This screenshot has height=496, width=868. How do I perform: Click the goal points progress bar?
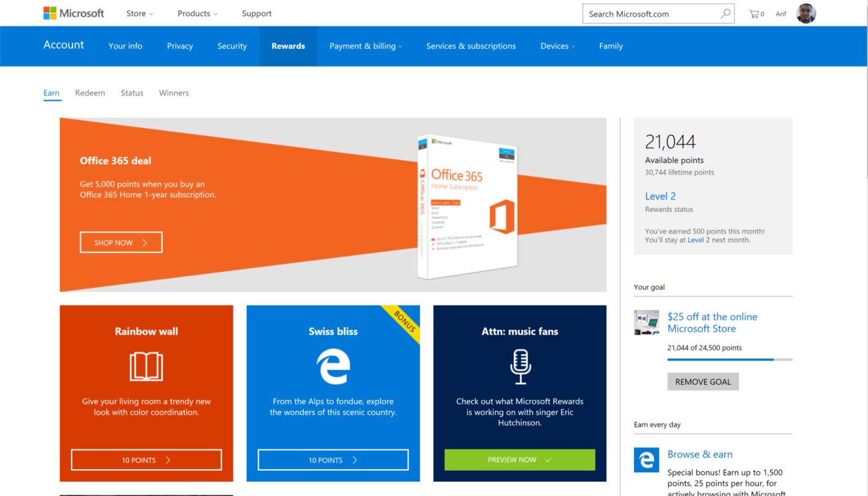tap(730, 359)
